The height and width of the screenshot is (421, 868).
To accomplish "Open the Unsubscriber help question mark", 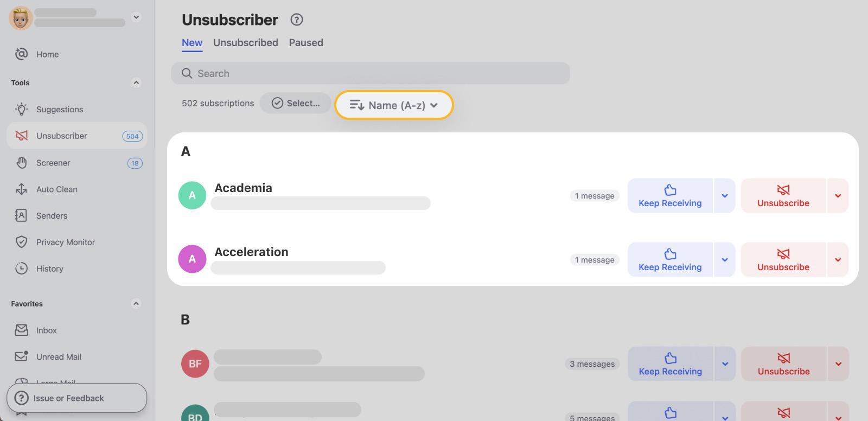I will [296, 20].
